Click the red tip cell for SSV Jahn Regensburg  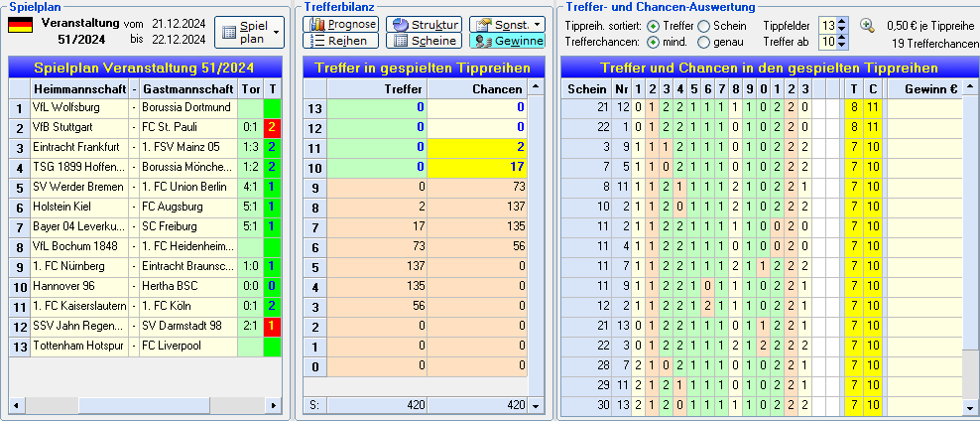273,326
